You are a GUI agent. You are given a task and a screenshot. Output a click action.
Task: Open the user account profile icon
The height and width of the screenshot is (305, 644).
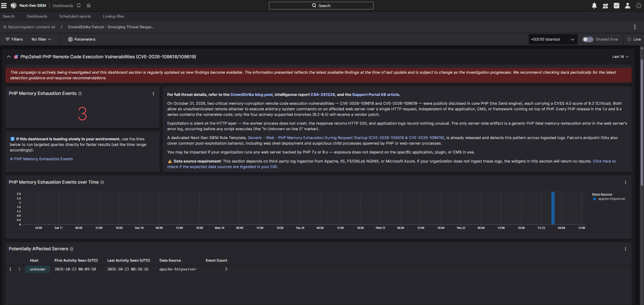(x=627, y=6)
